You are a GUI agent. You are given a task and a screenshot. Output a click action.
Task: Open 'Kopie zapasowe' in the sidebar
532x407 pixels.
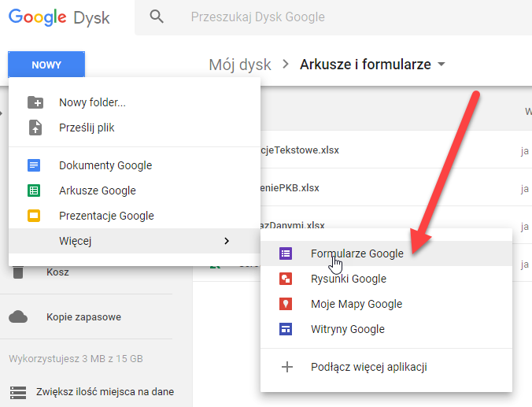[83, 317]
